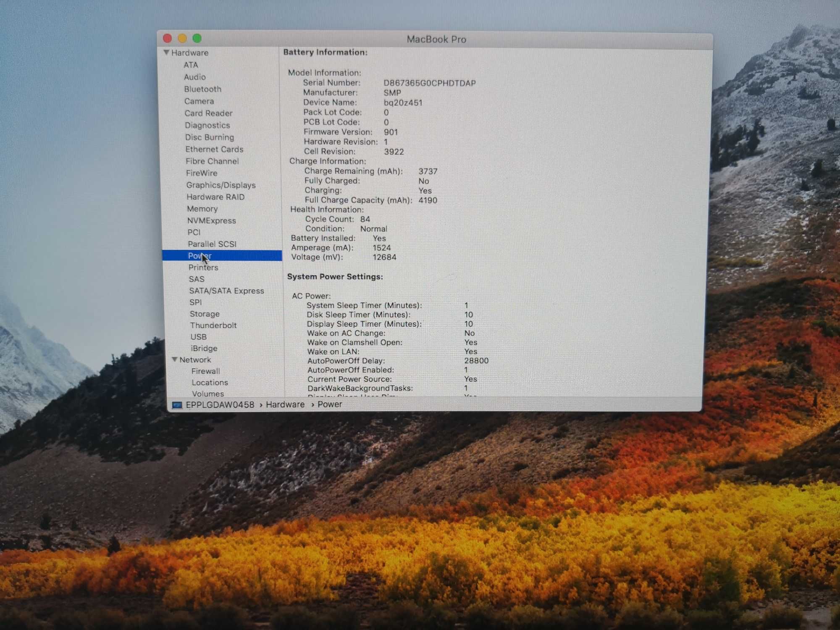Select the highlighted Power row
This screenshot has width=840, height=630.
222,255
